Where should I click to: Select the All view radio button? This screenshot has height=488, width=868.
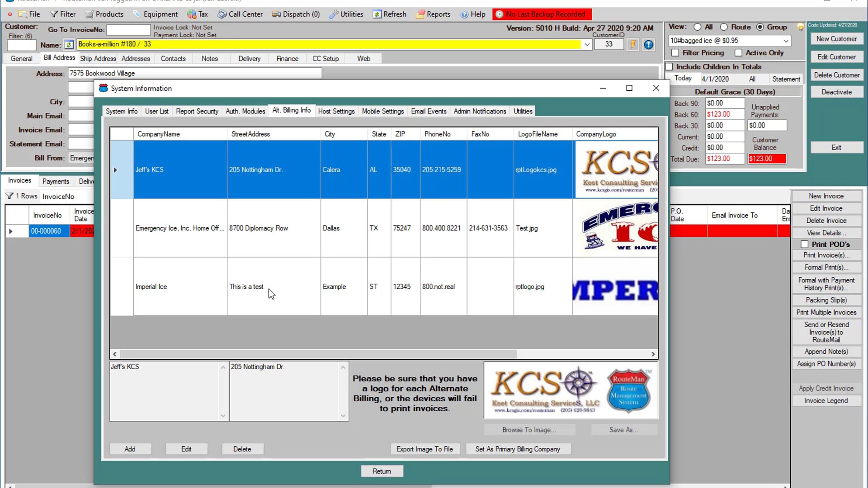pyautogui.click(x=698, y=27)
